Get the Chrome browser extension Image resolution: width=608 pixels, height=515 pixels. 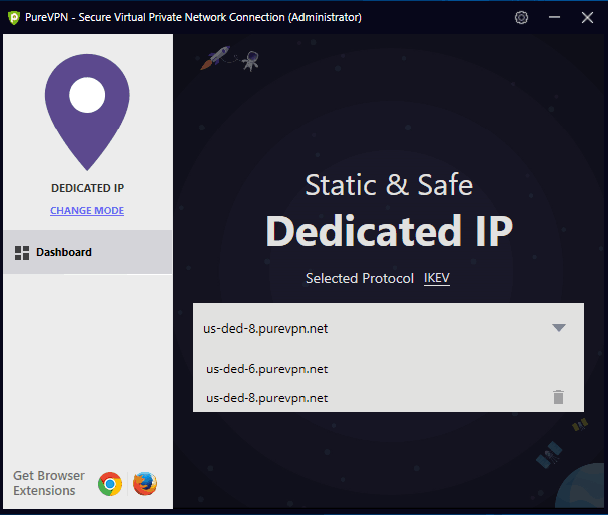[x=110, y=484]
